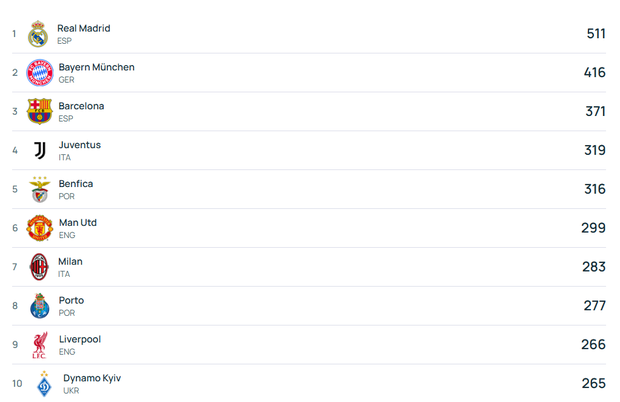Click Real Madrid's 511 total value
This screenshot has width=620, height=402.
click(x=596, y=34)
